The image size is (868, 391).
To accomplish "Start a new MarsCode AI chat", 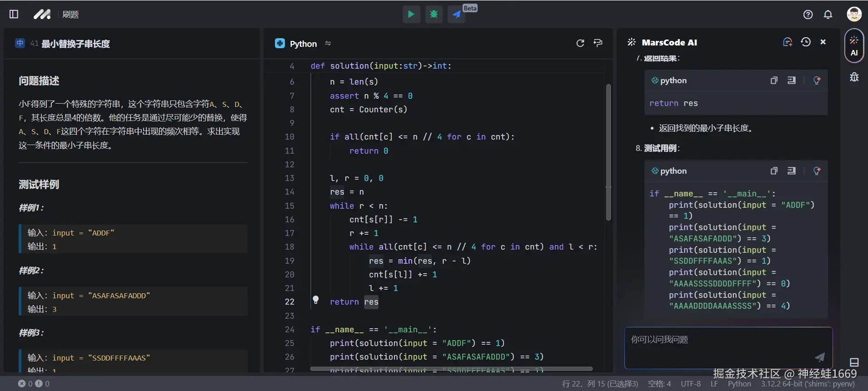I will 788,42.
